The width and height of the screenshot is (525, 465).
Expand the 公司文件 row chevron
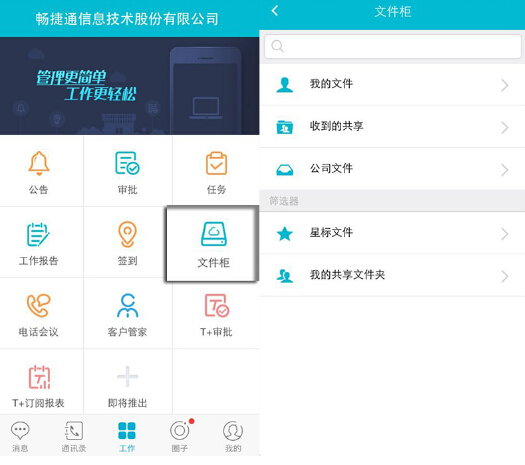click(505, 170)
